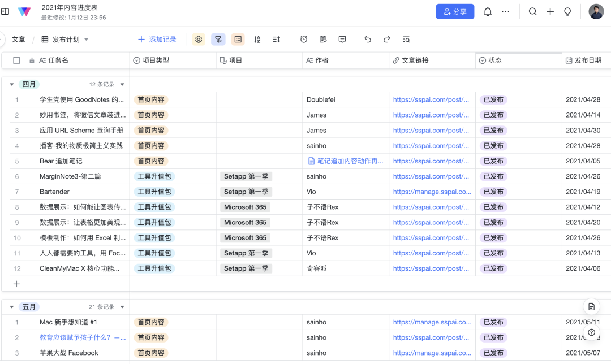Image resolution: width=611 pixels, height=364 pixels.
Task: Click the row height icon
Action: 276,40
